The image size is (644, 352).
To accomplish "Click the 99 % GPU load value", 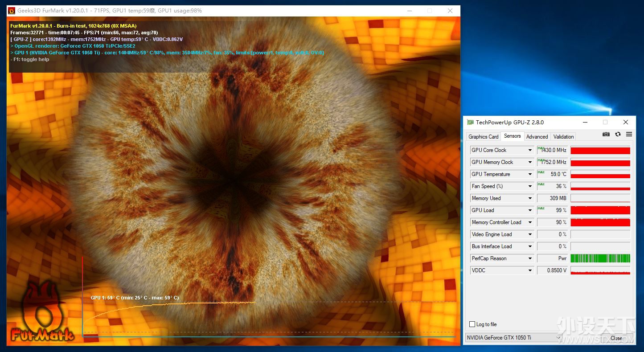I will 552,210.
